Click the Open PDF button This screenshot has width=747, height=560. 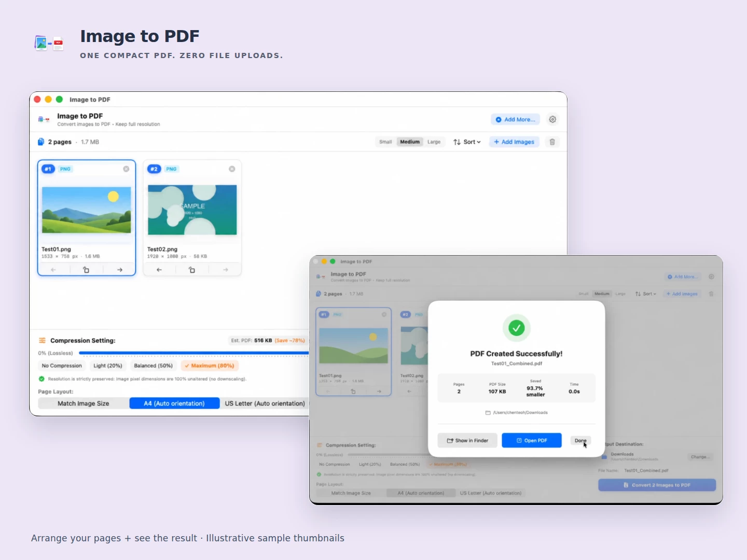(532, 441)
